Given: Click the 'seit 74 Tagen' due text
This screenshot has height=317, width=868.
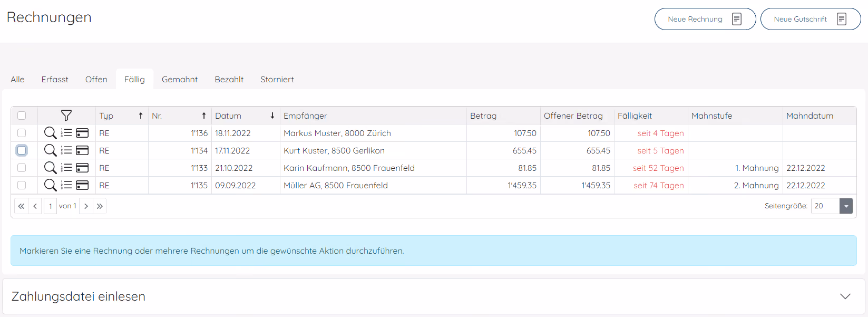Looking at the screenshot, I should click(x=659, y=185).
